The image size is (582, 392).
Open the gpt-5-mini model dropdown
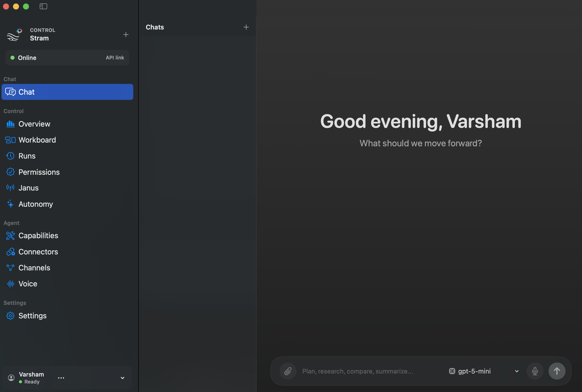484,371
